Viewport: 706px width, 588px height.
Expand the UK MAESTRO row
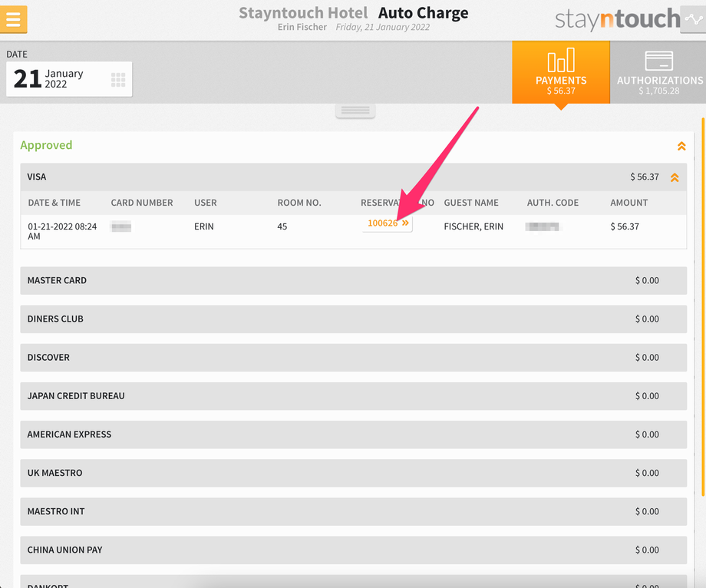(354, 473)
